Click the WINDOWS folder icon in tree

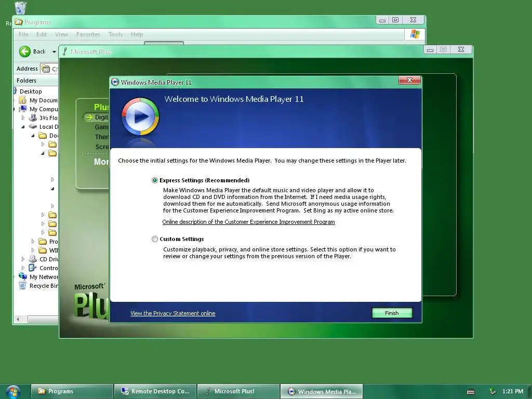tap(43, 250)
